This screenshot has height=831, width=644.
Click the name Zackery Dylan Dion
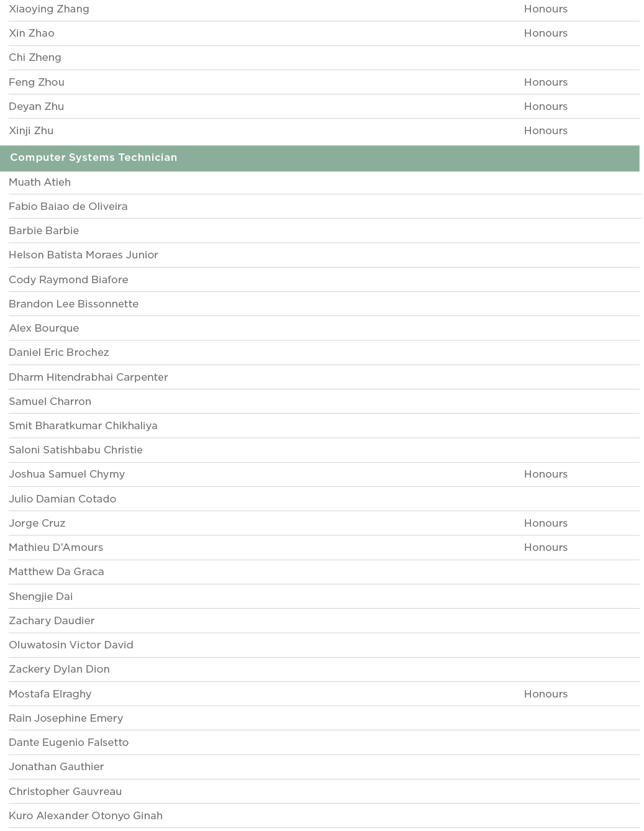[59, 669]
